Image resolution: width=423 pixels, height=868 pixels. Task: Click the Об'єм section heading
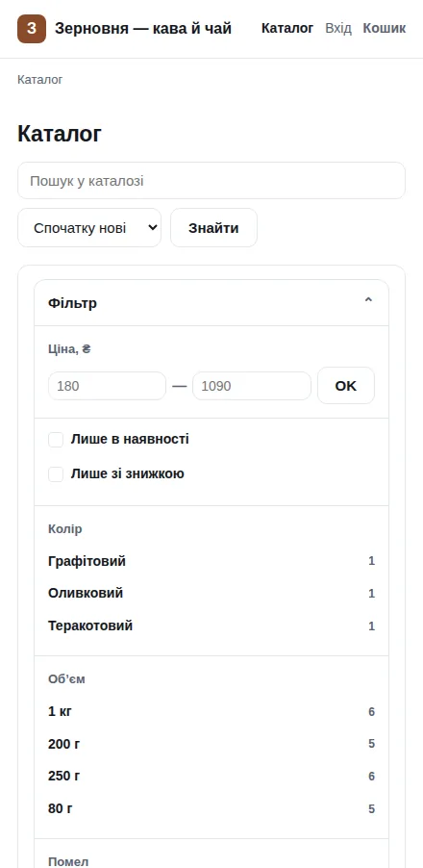coord(66,679)
